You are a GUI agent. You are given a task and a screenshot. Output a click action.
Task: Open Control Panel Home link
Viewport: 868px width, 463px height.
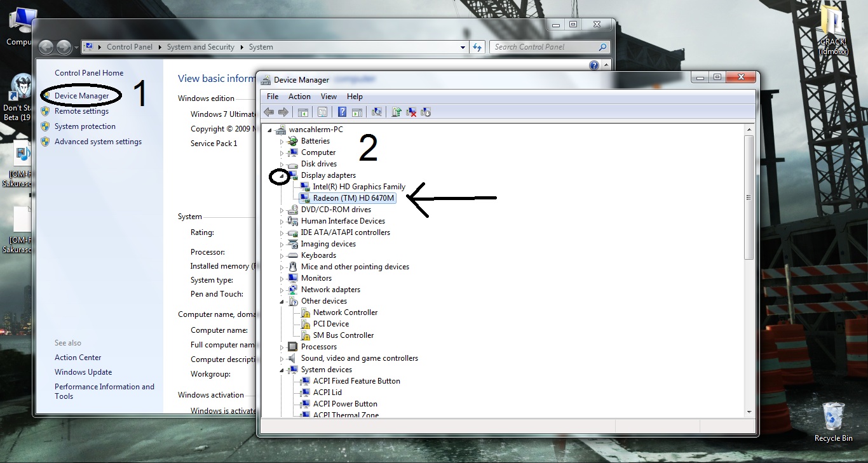(89, 73)
